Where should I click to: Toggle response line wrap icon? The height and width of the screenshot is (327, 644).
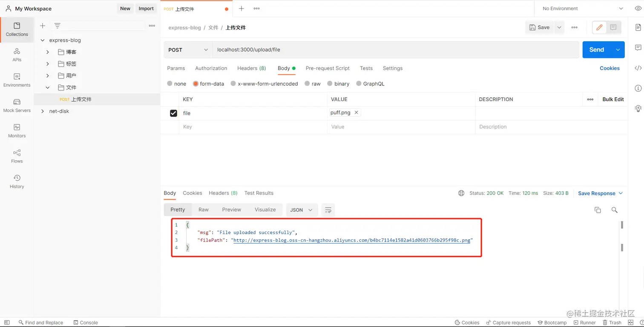coord(328,210)
